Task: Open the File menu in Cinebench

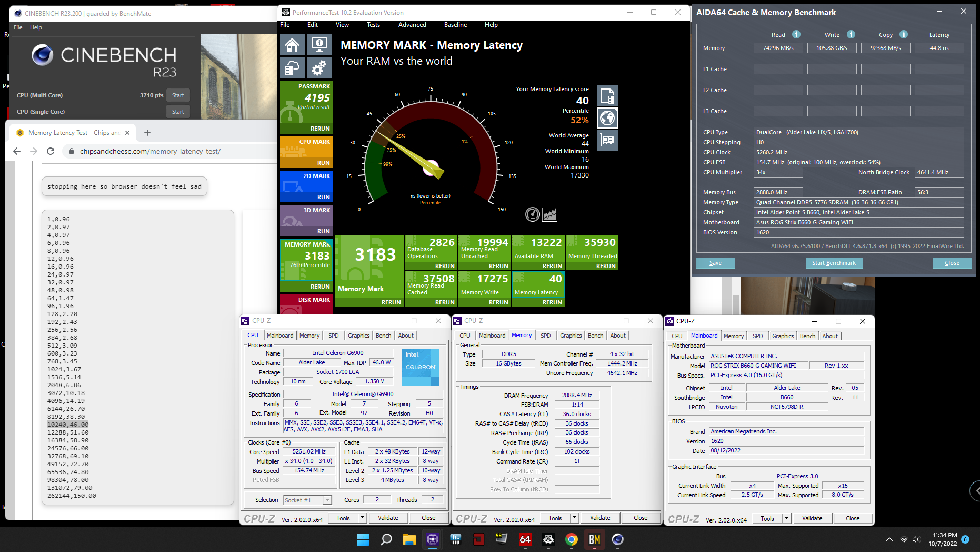Action: point(18,27)
